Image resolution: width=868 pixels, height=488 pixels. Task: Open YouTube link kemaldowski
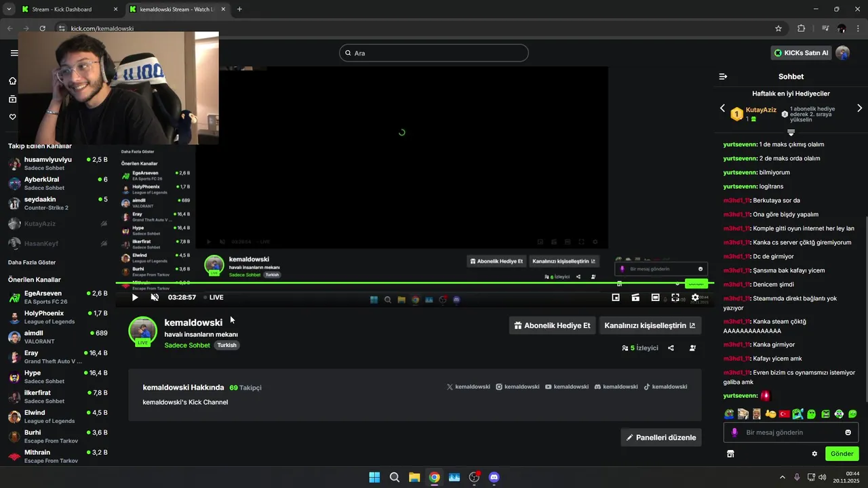click(x=567, y=387)
